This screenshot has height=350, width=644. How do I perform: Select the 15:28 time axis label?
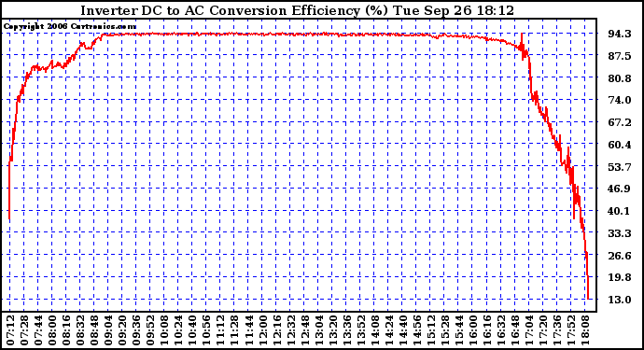[x=444, y=330]
